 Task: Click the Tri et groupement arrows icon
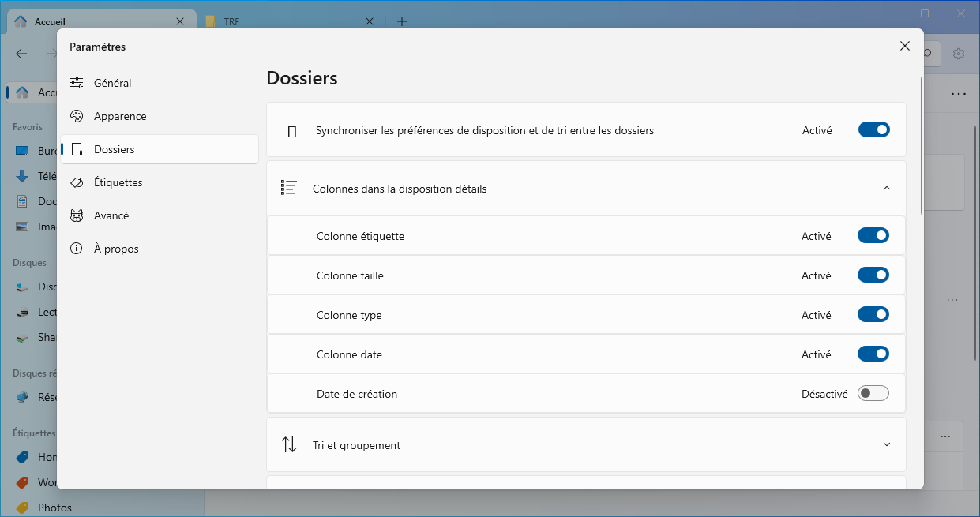pyautogui.click(x=289, y=444)
